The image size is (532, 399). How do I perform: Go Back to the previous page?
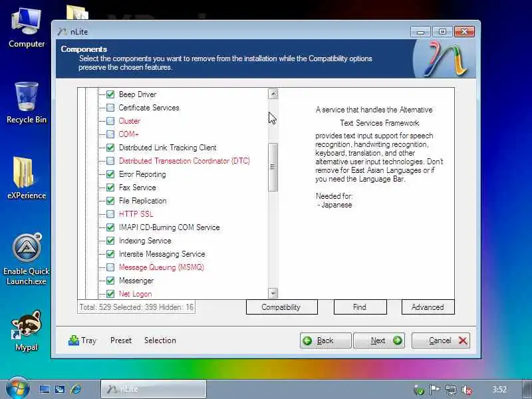[325, 340]
